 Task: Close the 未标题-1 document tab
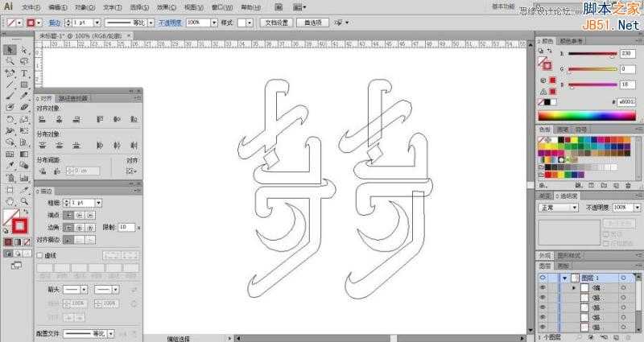pos(129,35)
